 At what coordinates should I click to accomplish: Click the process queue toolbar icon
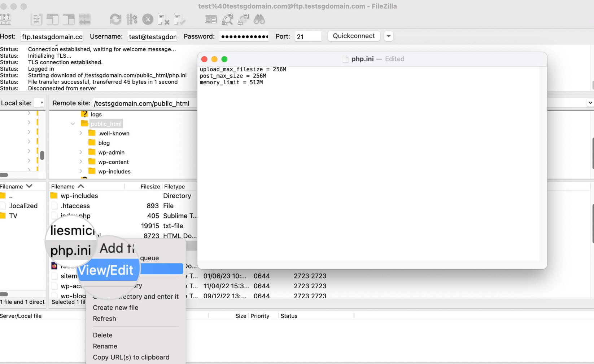pos(132,19)
